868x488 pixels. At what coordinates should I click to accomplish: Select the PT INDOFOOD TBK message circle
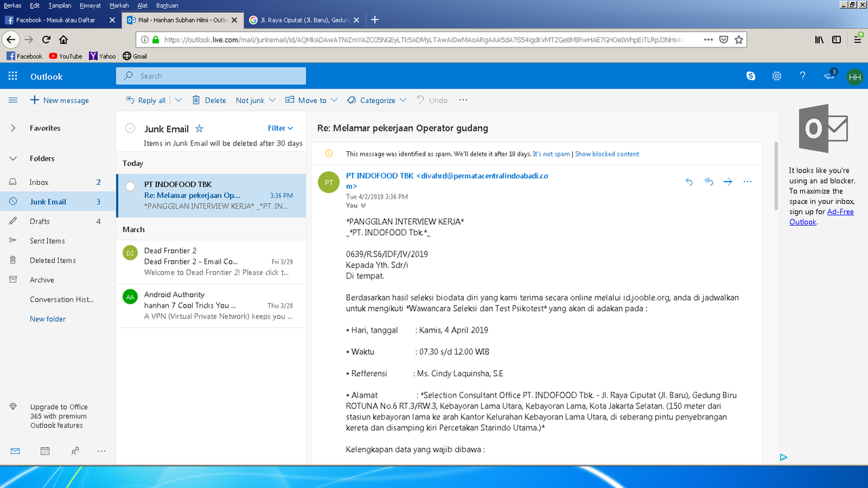coord(130,186)
